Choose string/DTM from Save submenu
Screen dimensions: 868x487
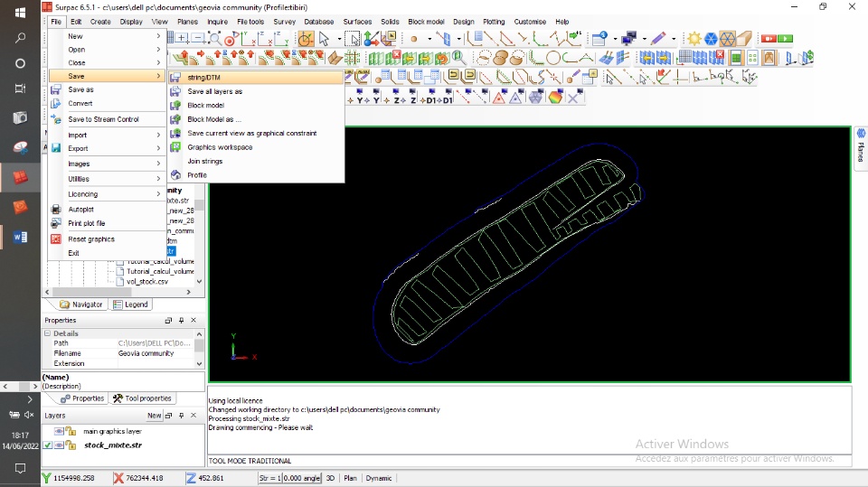256,78
